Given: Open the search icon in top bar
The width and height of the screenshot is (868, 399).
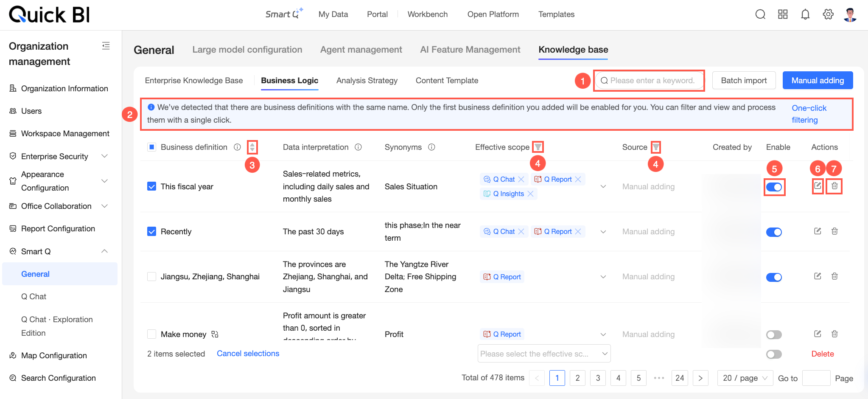Looking at the screenshot, I should tap(760, 14).
